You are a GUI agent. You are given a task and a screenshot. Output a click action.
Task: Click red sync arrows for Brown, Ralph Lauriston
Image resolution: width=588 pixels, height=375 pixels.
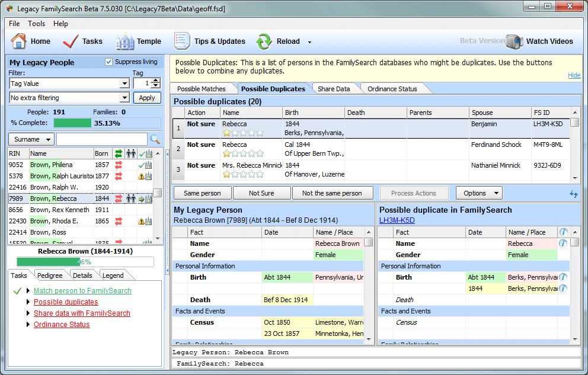click(x=119, y=176)
